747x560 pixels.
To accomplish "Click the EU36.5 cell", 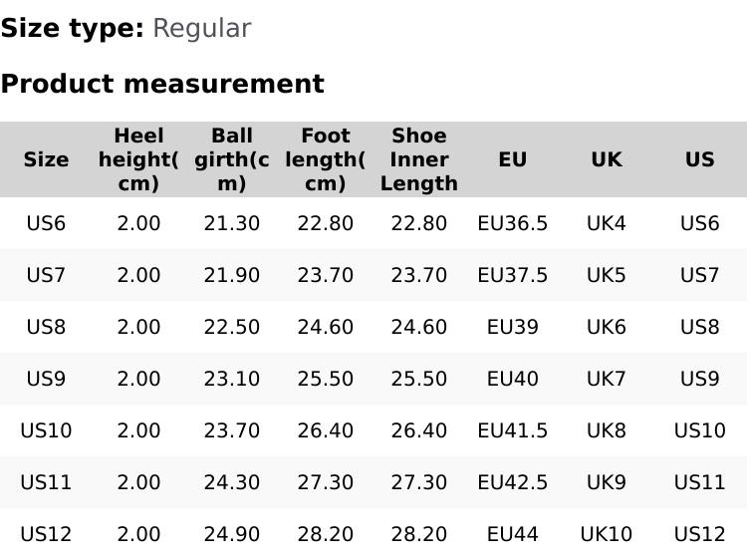I will 512,223.
